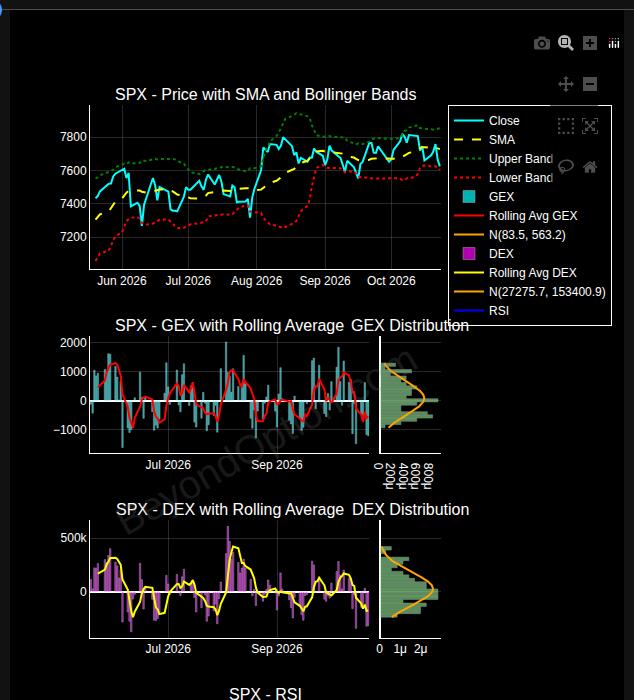Pick the Lasso Select tool
634x700 pixels.
pos(566,167)
